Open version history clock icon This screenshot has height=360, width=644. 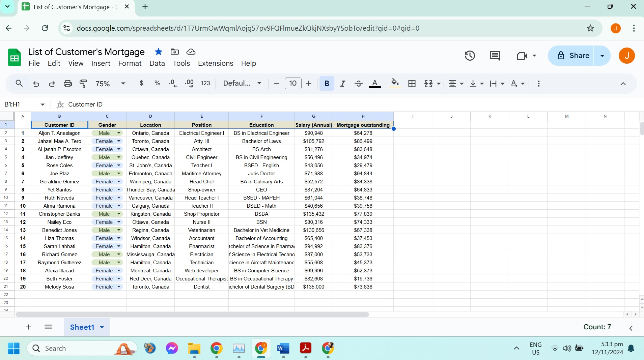(470, 56)
